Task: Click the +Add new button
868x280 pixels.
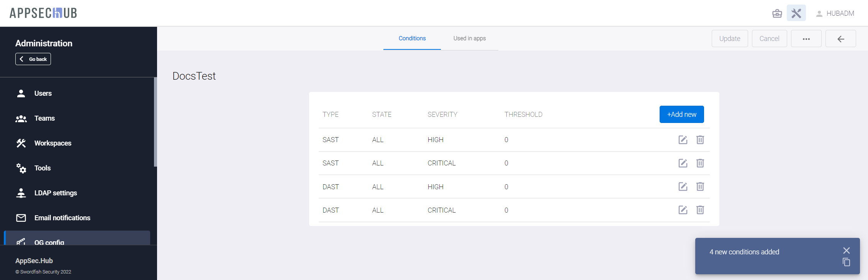Action: pos(681,115)
